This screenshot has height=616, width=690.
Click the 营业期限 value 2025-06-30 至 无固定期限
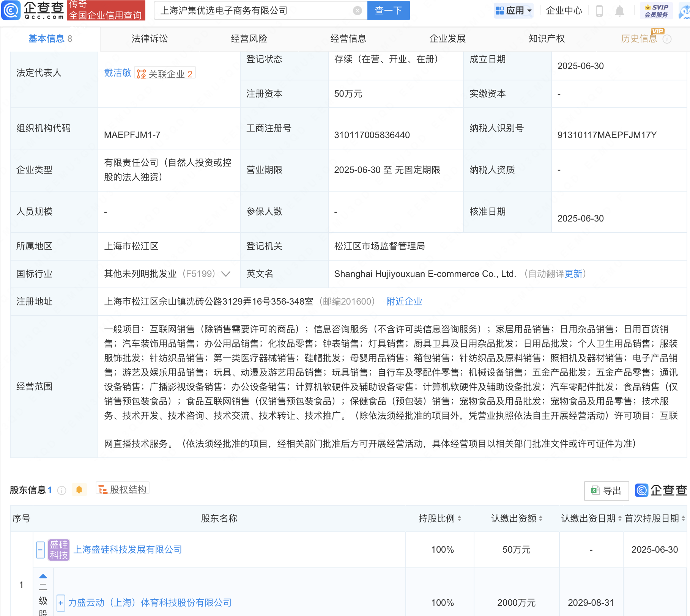(x=387, y=170)
